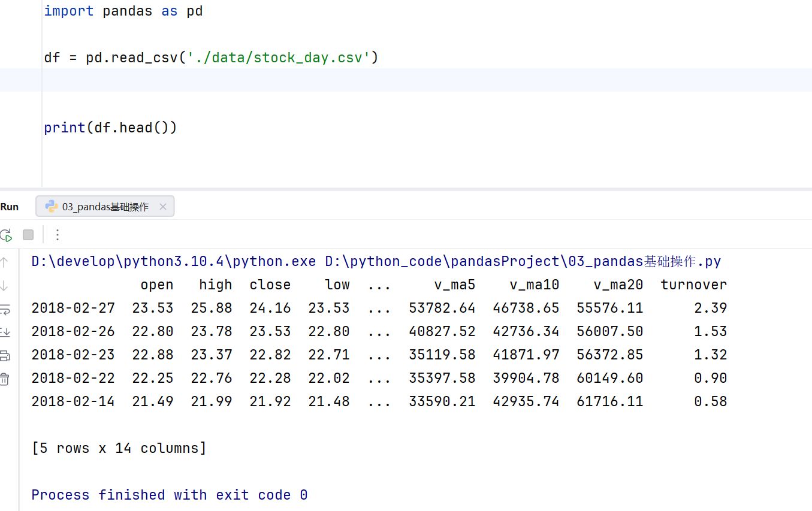
Task: Click the turnover value 0.58
Action: click(x=711, y=402)
